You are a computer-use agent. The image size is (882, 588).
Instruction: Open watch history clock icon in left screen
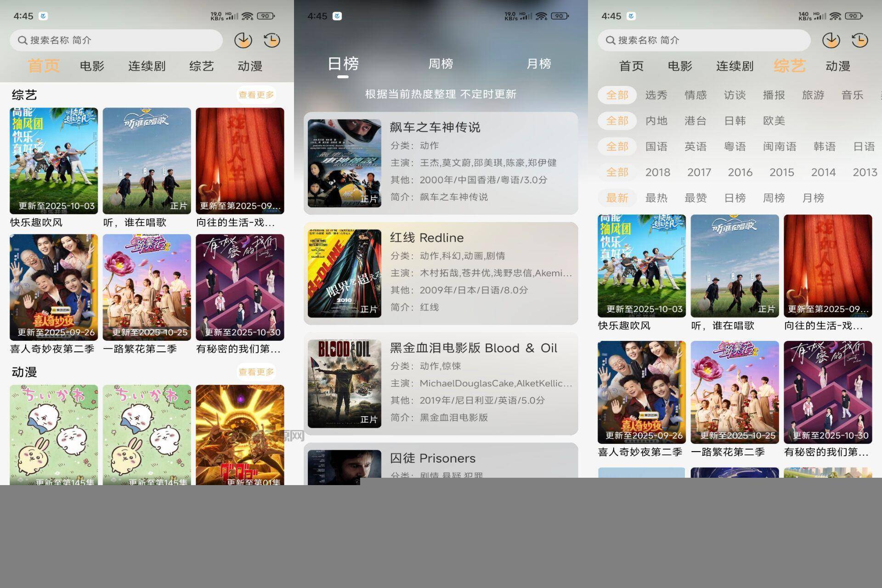click(272, 40)
